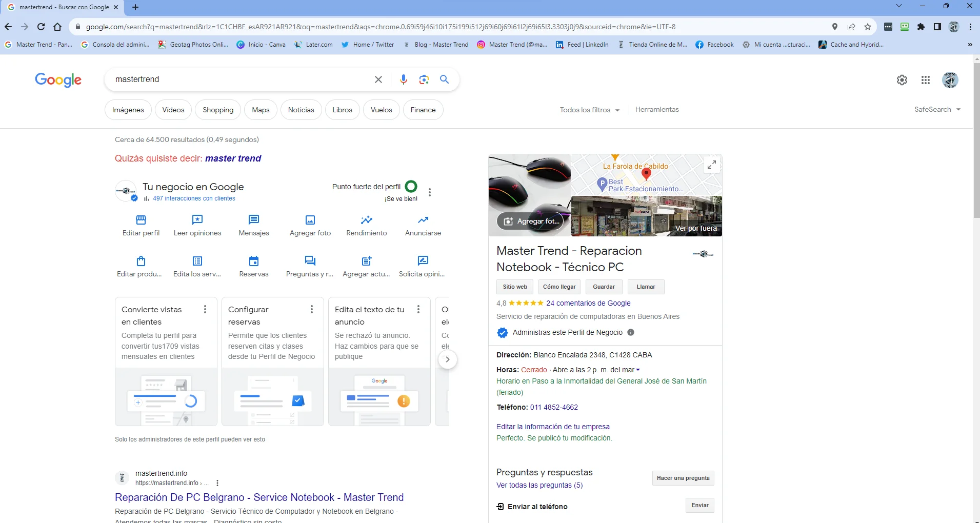
Task: Open Preguntas y respuestas icon
Action: click(310, 261)
